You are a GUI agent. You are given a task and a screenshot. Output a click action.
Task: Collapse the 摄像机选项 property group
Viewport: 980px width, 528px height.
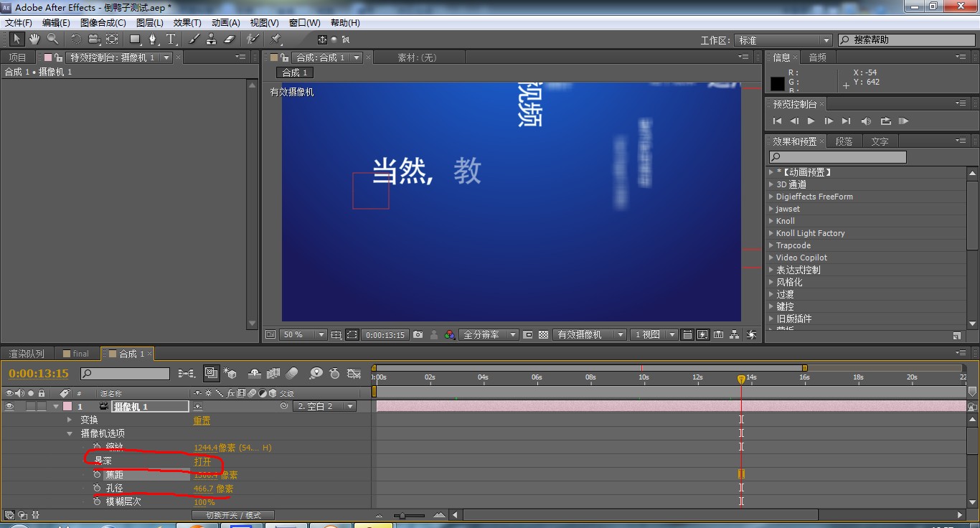click(70, 433)
